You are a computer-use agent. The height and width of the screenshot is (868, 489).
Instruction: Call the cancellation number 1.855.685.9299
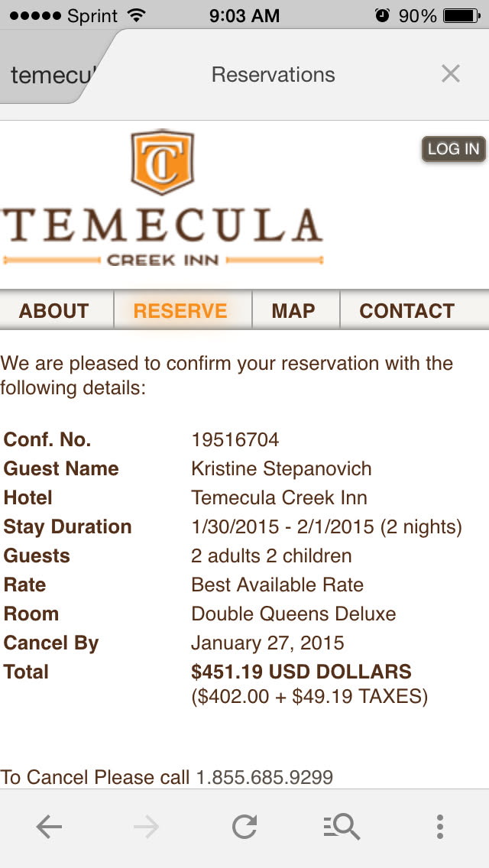coord(264,778)
